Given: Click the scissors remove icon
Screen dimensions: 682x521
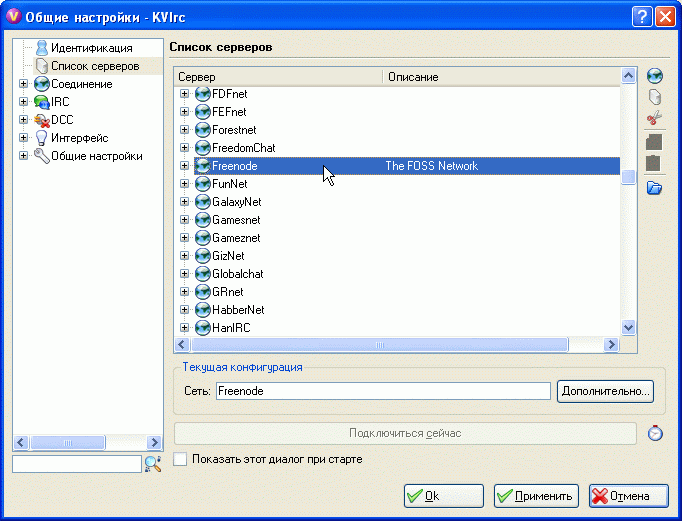Looking at the screenshot, I should [654, 118].
